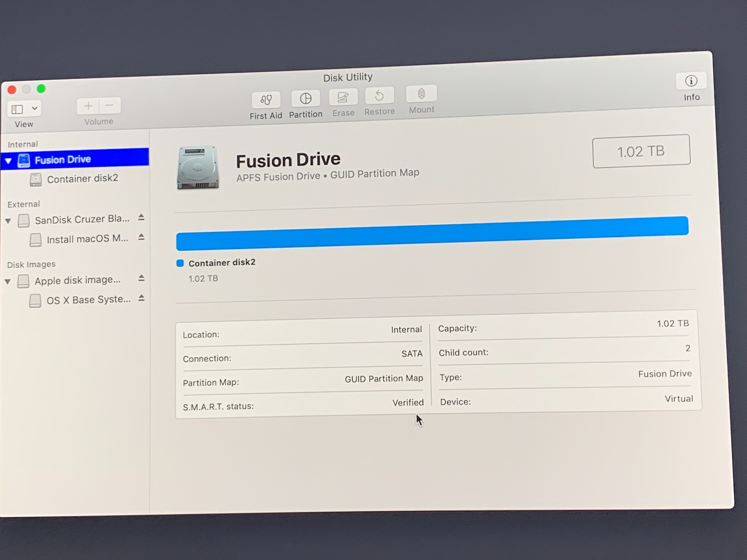The width and height of the screenshot is (747, 560).
Task: Eject the OS X Base System volume
Action: pos(142,298)
